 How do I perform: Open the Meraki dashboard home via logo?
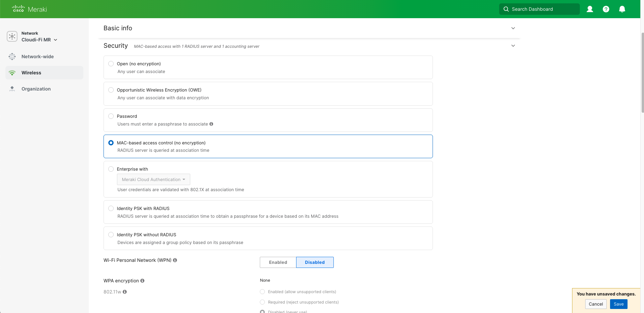pyautogui.click(x=29, y=9)
